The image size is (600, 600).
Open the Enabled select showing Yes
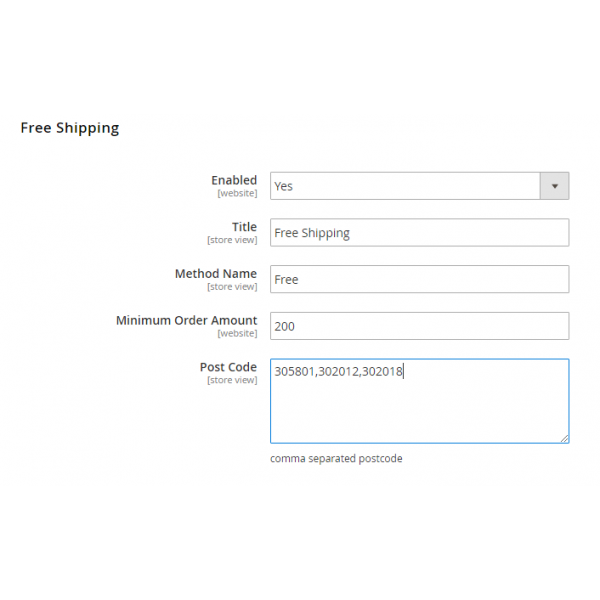tap(405, 186)
